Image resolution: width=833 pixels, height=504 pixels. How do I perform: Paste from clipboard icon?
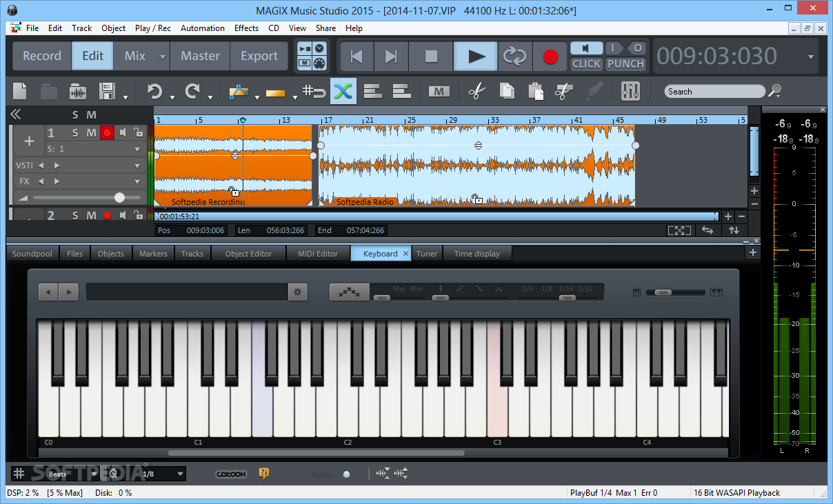coord(535,91)
